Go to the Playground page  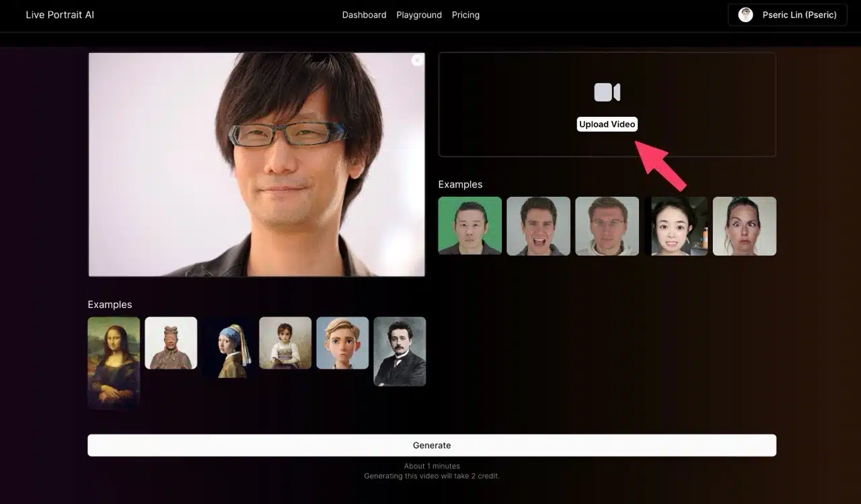pyautogui.click(x=419, y=15)
